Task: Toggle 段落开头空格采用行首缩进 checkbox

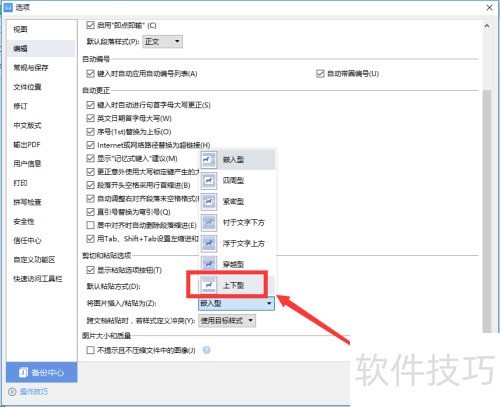Action: coord(90,185)
